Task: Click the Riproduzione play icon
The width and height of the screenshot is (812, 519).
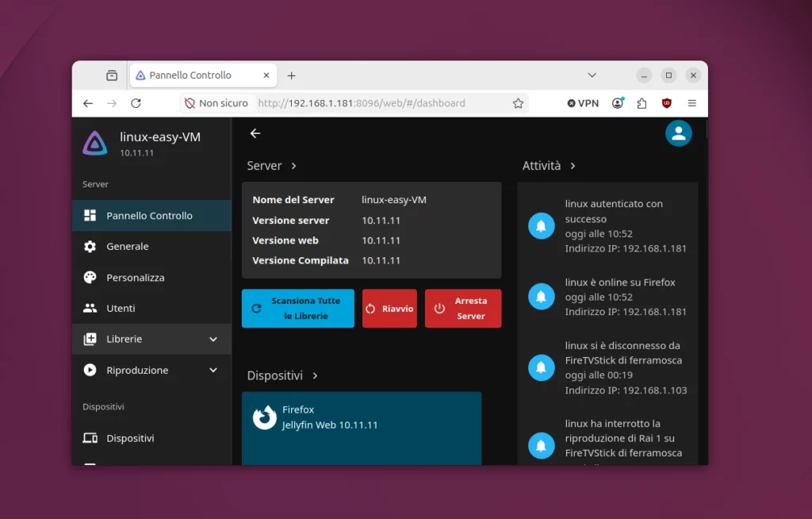Action: [x=90, y=370]
